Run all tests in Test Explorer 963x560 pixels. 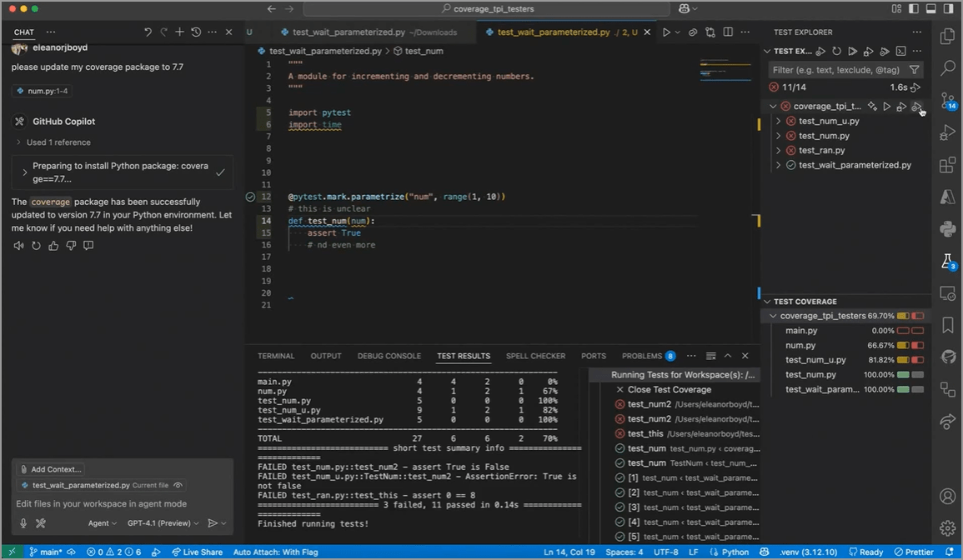853,52
